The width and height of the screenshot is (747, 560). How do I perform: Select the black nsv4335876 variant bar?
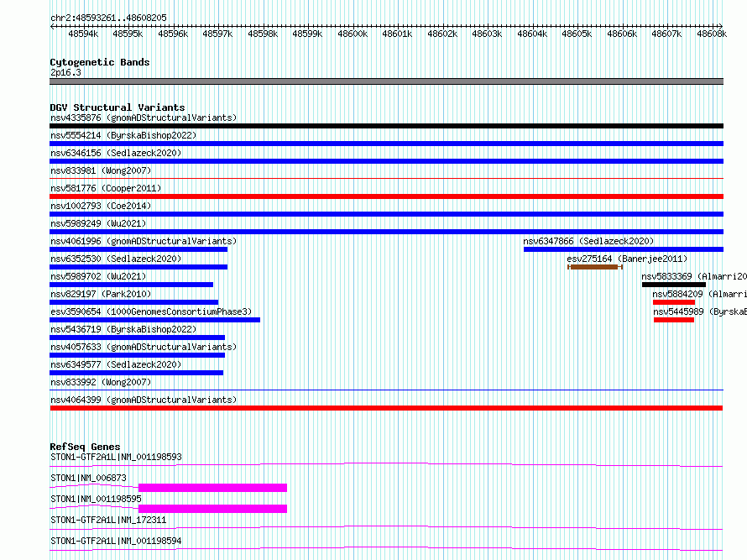point(386,126)
